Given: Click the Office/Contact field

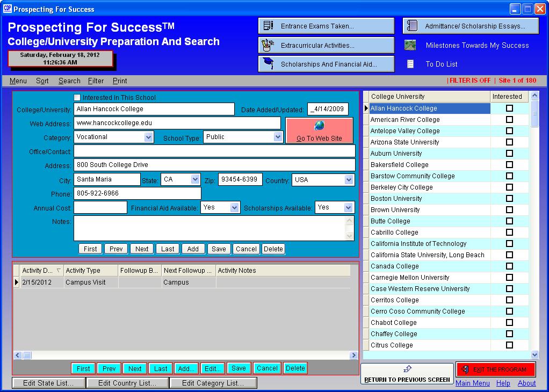Looking at the screenshot, I should pos(215,151).
